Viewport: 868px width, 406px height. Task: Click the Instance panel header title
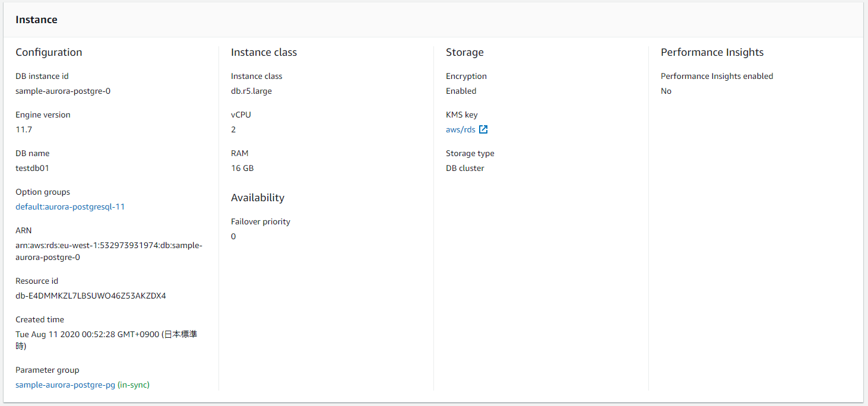click(36, 20)
